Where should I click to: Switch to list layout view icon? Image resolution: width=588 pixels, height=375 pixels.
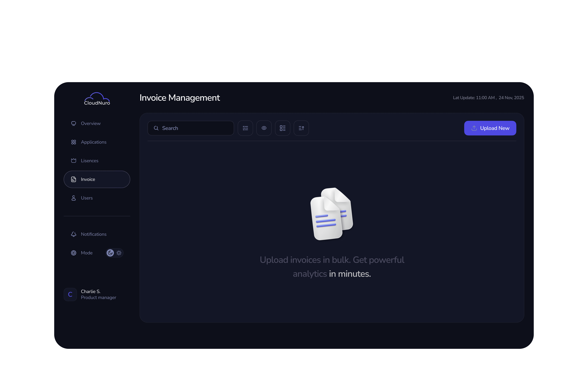pyautogui.click(x=283, y=128)
